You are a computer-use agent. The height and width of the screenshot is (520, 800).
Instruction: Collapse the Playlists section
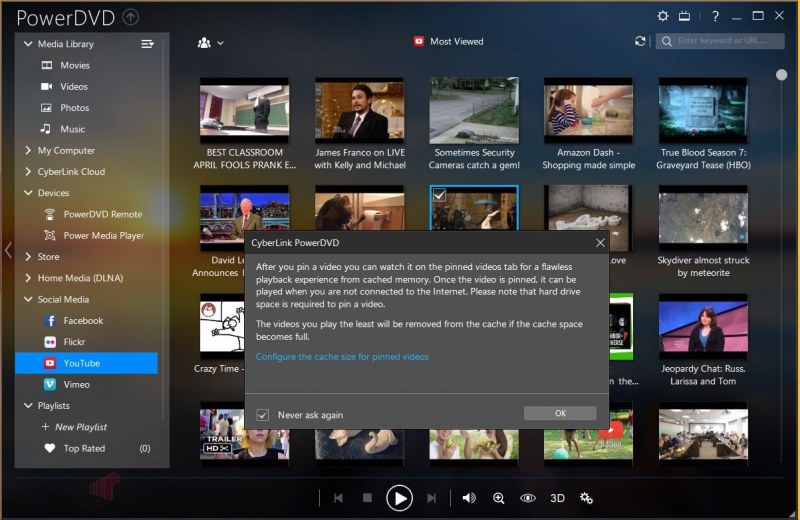click(x=28, y=406)
